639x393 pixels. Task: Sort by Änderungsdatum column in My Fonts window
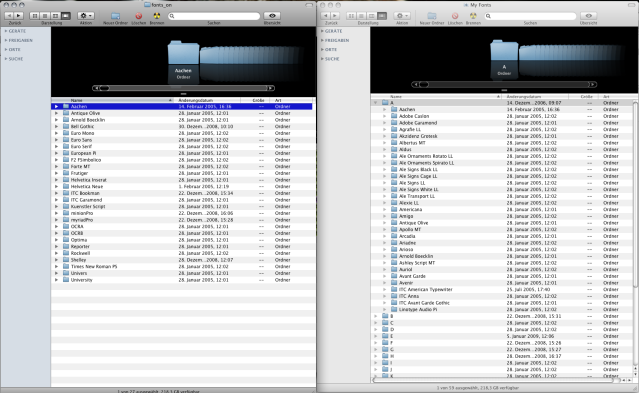[x=535, y=97]
